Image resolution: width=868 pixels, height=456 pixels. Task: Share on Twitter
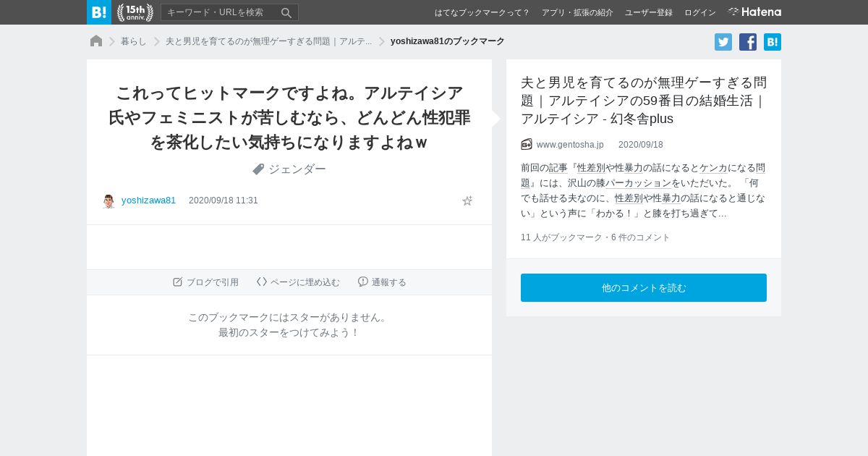[723, 42]
